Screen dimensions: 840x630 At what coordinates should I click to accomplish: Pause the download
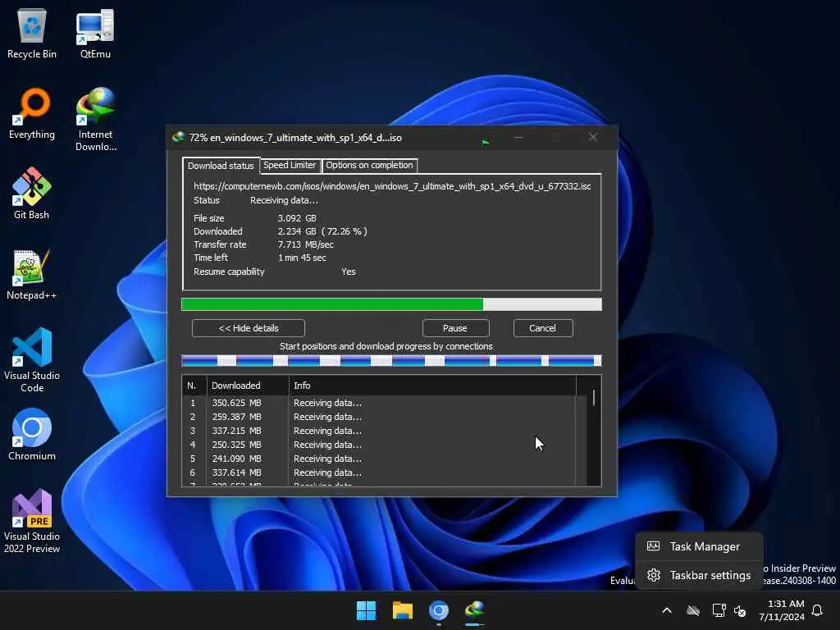[x=455, y=328]
